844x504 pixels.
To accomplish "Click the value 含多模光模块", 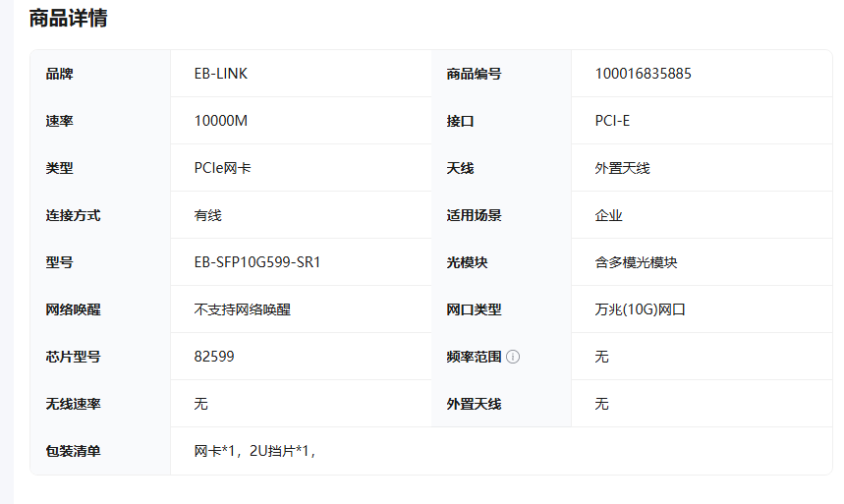I will coord(636,262).
